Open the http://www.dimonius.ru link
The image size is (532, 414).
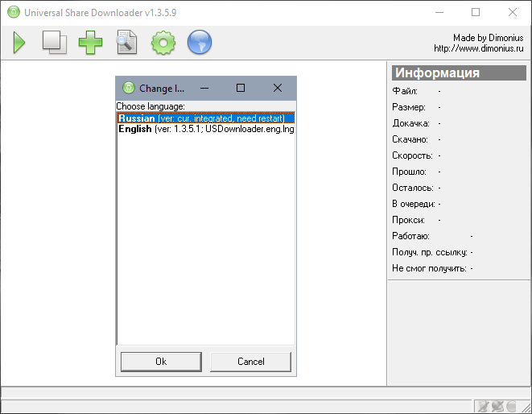(x=478, y=48)
